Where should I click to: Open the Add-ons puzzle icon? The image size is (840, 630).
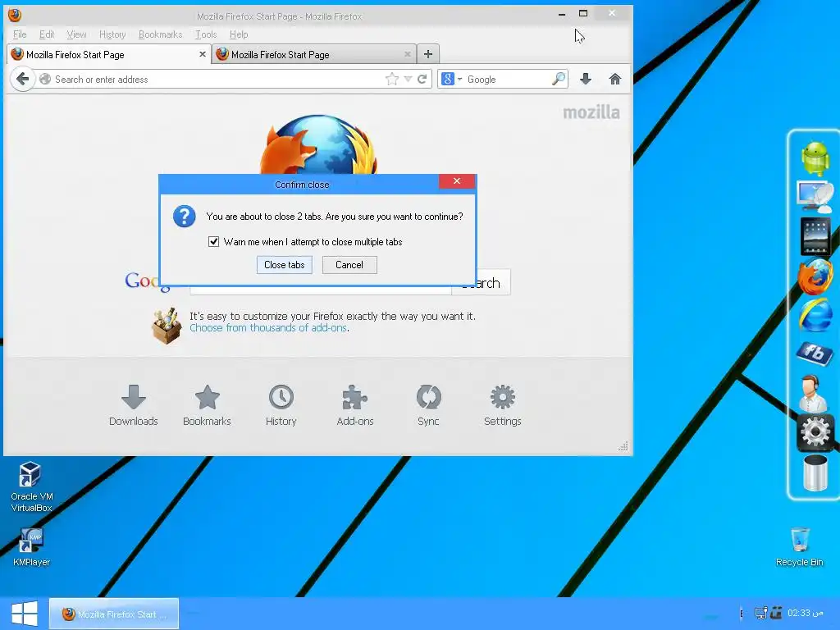(x=355, y=405)
